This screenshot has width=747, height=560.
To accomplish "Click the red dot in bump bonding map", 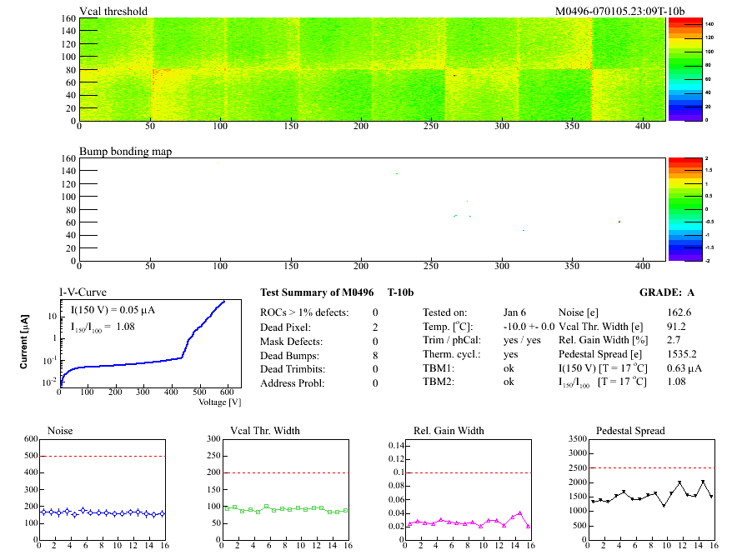I will tap(619, 222).
